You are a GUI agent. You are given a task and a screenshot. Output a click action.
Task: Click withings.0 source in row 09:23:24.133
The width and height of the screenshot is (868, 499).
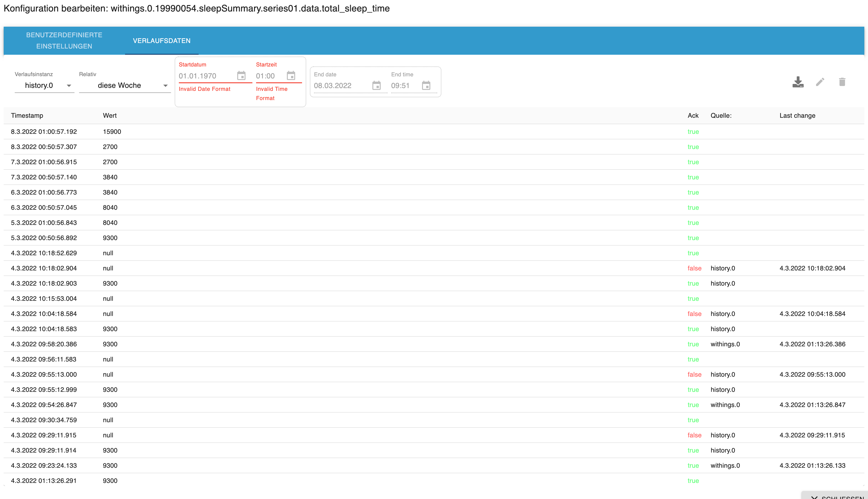pos(725,465)
